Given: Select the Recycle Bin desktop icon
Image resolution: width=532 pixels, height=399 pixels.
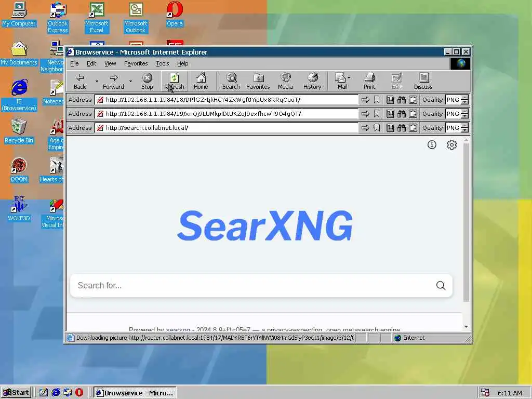Looking at the screenshot, I should click(19, 131).
